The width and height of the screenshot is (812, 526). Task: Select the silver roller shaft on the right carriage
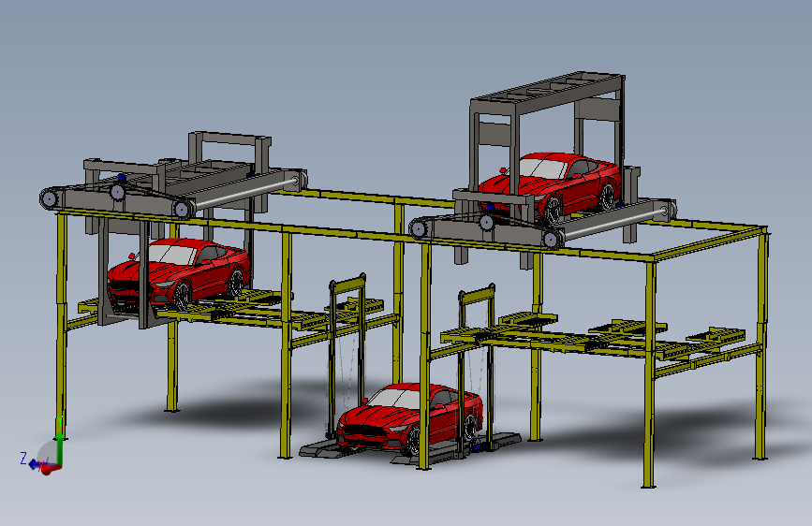(x=615, y=224)
